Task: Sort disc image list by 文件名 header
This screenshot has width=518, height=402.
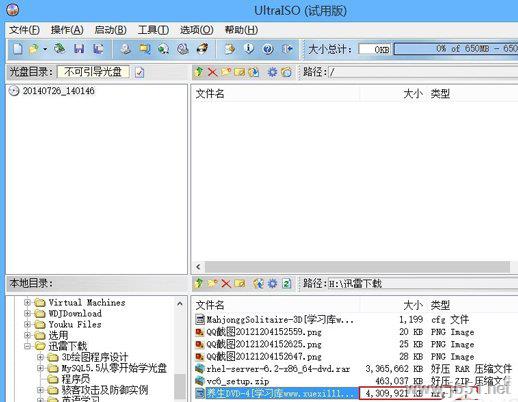Action: tap(210, 94)
